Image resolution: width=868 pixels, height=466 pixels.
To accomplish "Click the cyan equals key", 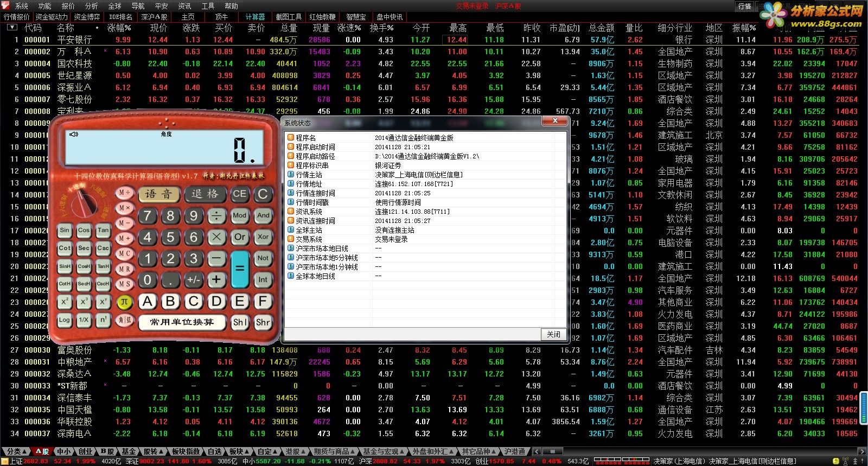I will point(240,269).
